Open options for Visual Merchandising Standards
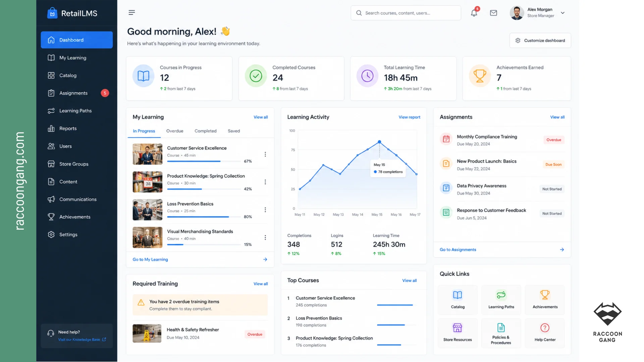 tap(265, 238)
